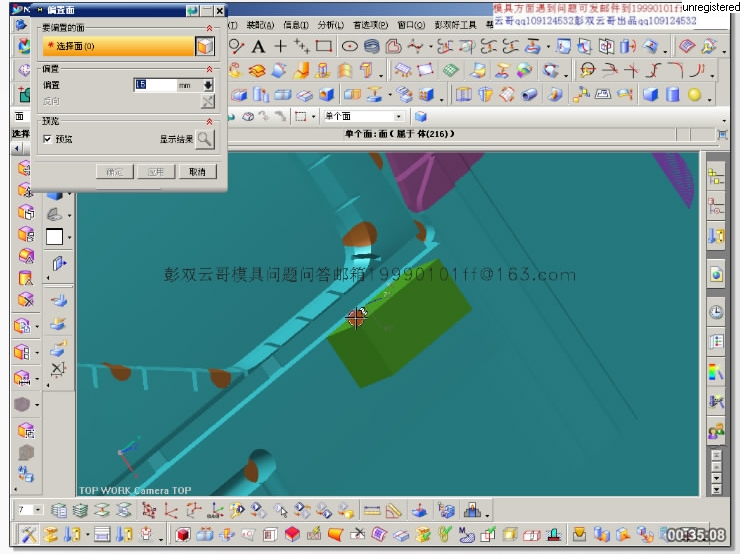The width and height of the screenshot is (740, 554).
Task: Click the text annotation 'A' tool
Action: pyautogui.click(x=258, y=46)
